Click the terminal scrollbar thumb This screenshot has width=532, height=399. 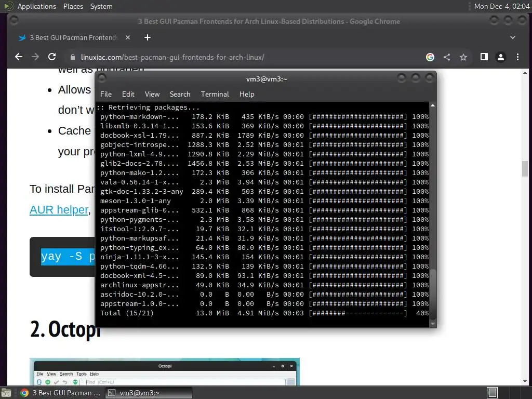coord(433,295)
